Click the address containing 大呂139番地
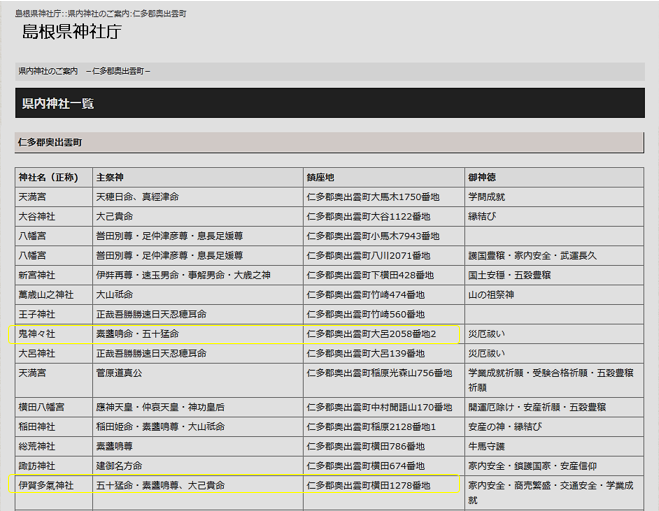Screen dimensions: 659x511 [366, 353]
